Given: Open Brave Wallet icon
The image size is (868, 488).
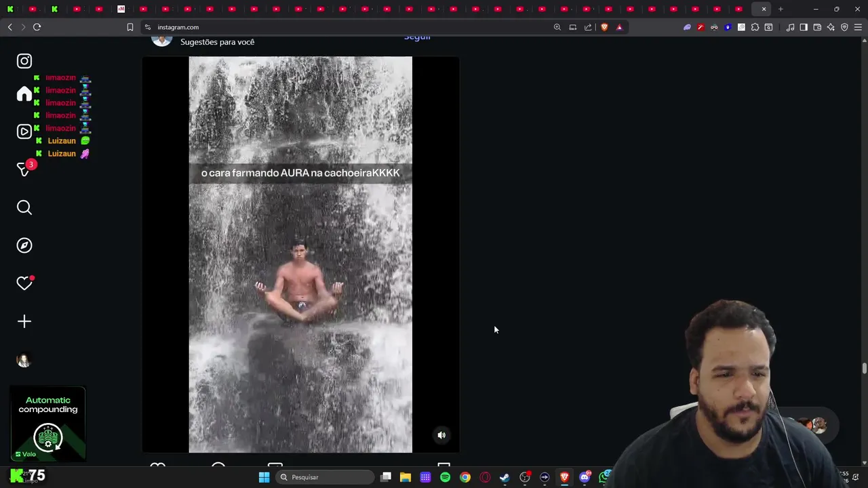Looking at the screenshot, I should pyautogui.click(x=817, y=27).
